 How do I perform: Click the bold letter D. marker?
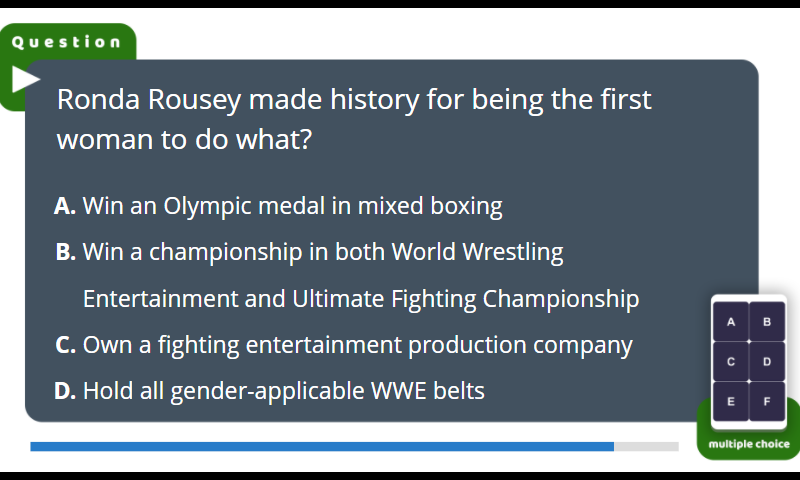[x=65, y=391]
